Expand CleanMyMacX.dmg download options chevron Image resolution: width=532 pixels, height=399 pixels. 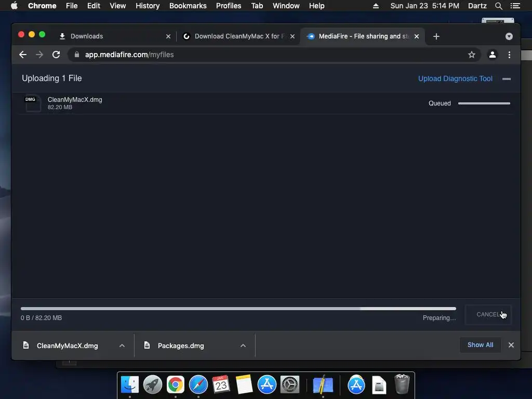[122, 345]
